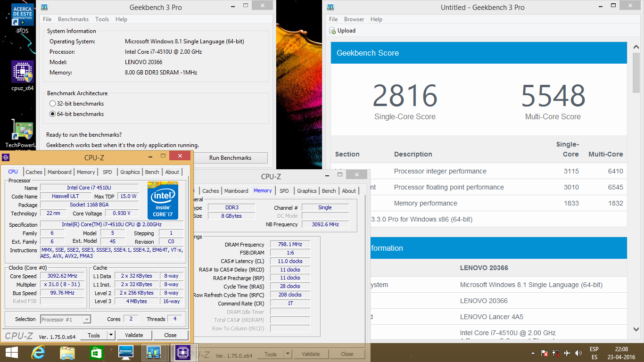Click CPU-Z front window title icon
644x362 pixels.
tap(6, 157)
